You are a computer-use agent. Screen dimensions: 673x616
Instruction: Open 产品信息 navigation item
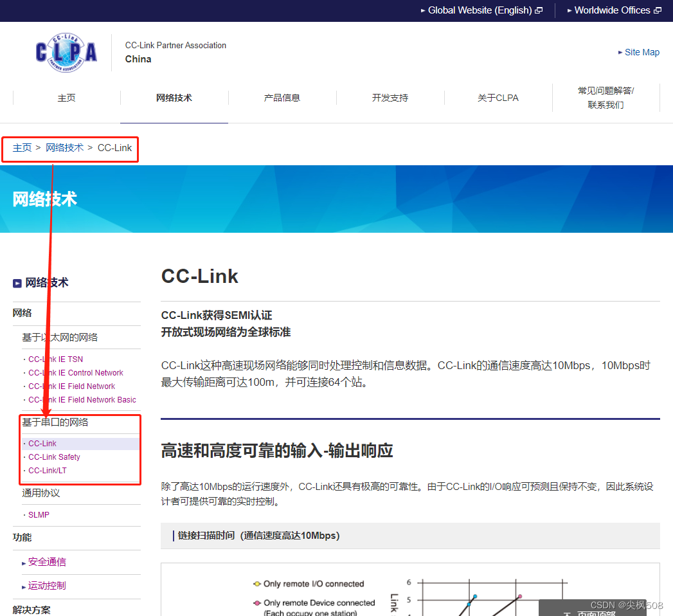tap(282, 98)
